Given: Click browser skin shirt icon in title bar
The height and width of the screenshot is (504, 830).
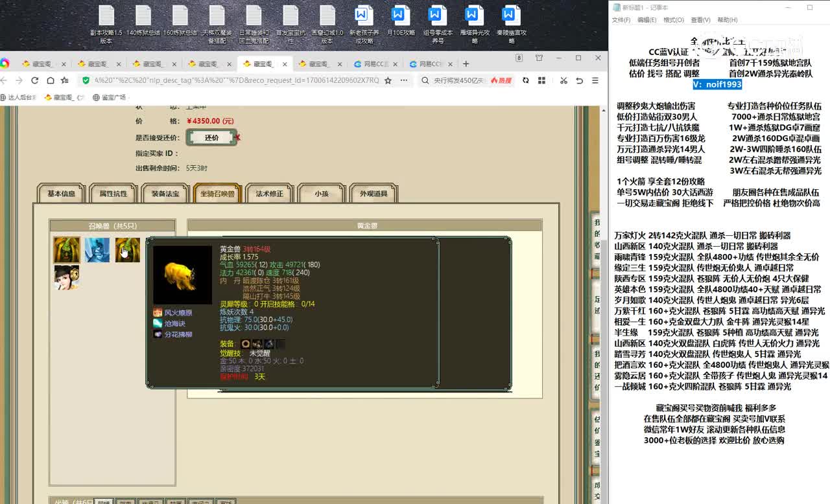Looking at the screenshot, I should [539, 58].
